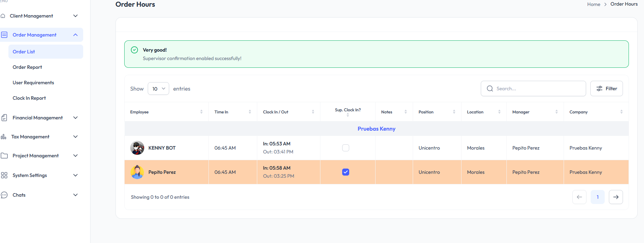Click KENNY BOT's avatar picture
The image size is (644, 243).
click(x=137, y=148)
